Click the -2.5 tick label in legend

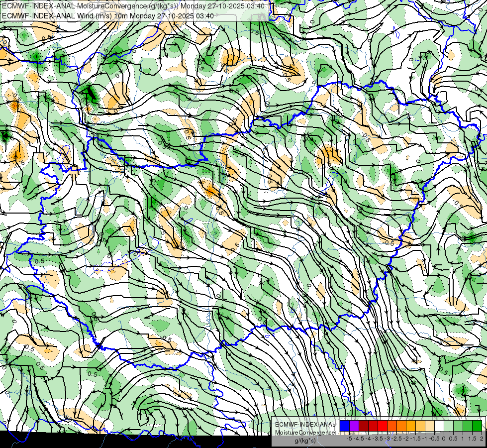pyautogui.click(x=397, y=439)
